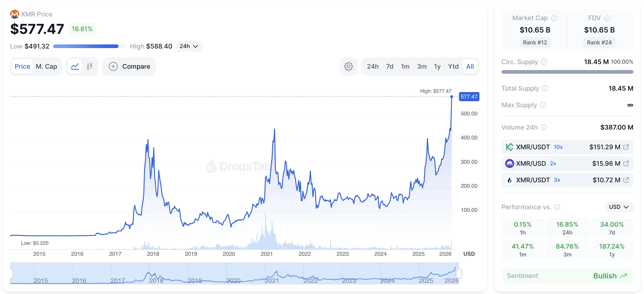644x294 pixels.
Task: Select the Ytd timeframe tab
Action: [x=453, y=66]
